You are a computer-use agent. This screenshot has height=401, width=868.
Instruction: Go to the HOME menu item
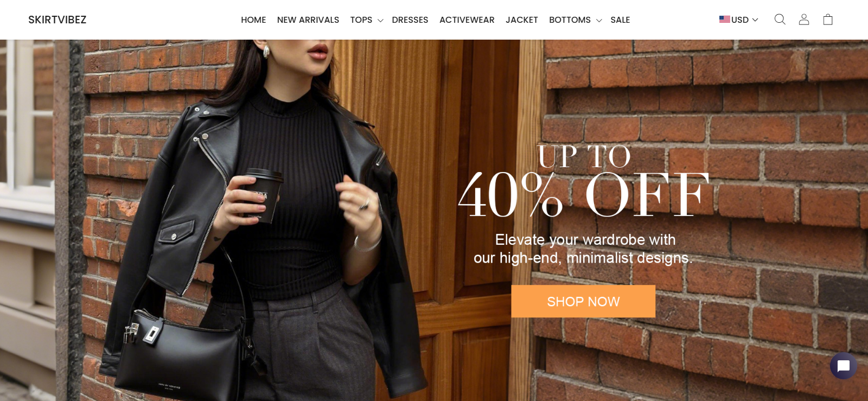(253, 20)
